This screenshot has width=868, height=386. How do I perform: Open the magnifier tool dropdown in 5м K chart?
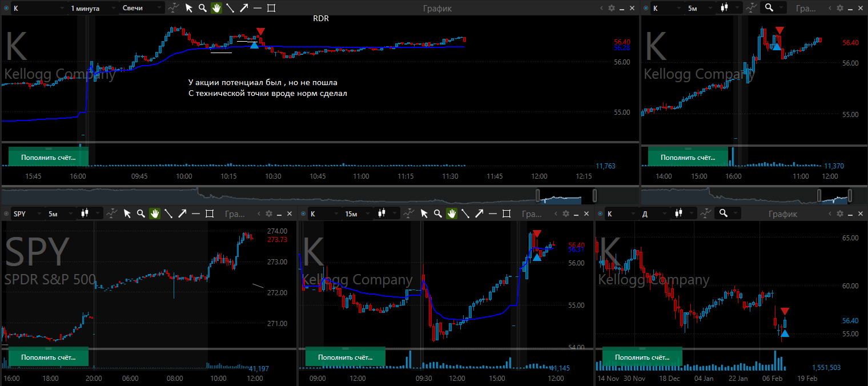click(x=774, y=8)
